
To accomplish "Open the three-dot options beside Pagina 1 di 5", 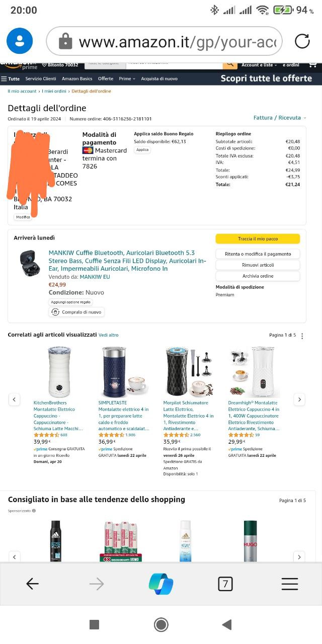I will tap(302, 336).
